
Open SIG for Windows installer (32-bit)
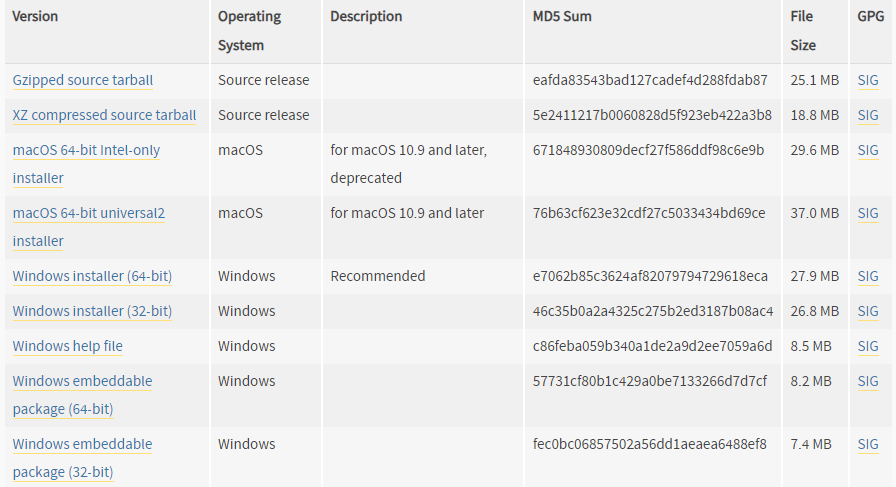[868, 312]
